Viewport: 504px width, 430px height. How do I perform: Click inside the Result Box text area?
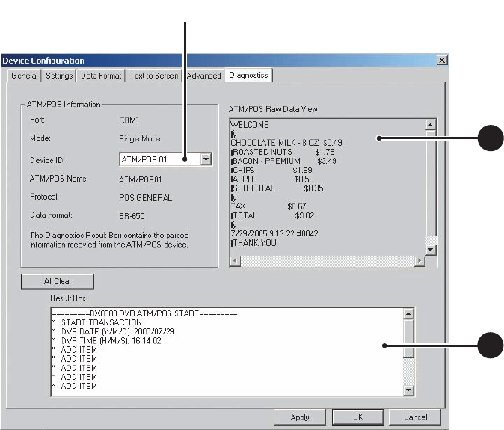tap(224, 351)
